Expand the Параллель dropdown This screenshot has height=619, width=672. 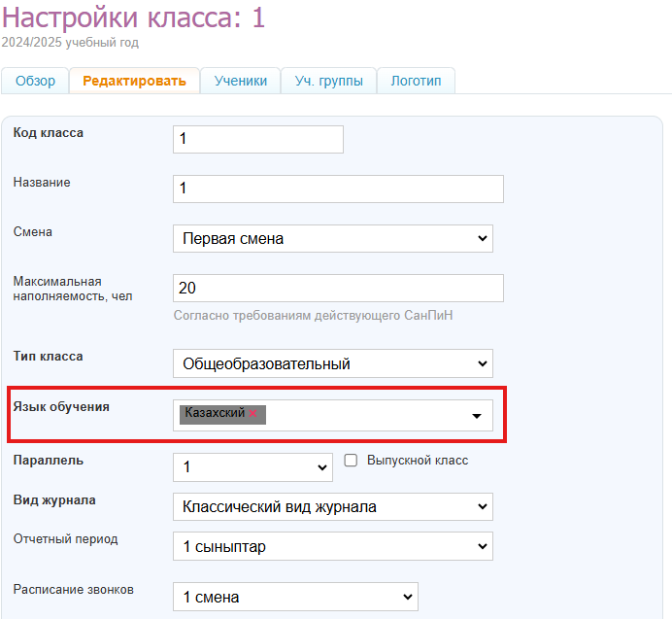[252, 467]
